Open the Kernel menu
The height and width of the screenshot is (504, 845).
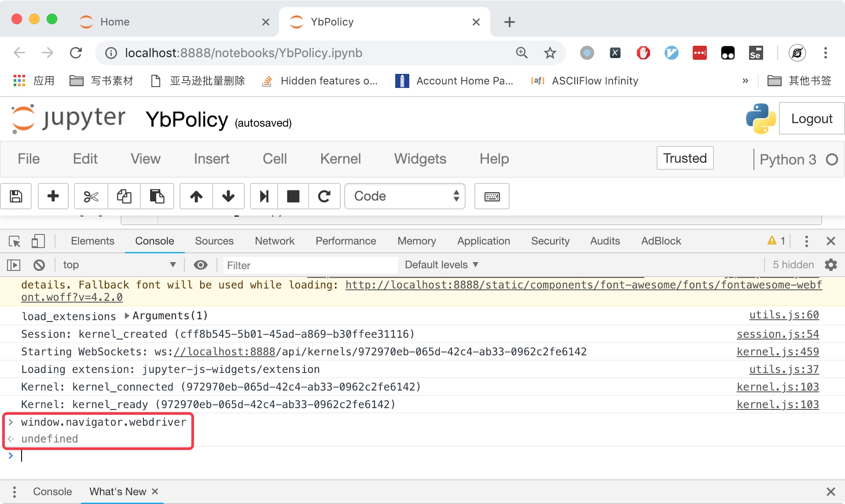tap(340, 158)
